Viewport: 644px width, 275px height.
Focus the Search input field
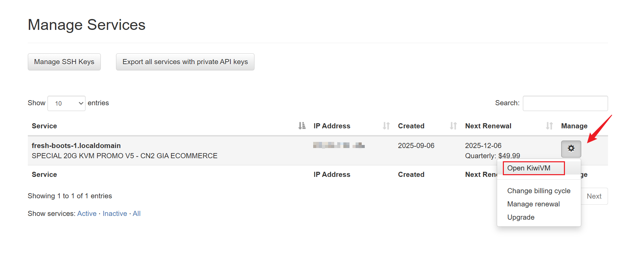pos(565,103)
